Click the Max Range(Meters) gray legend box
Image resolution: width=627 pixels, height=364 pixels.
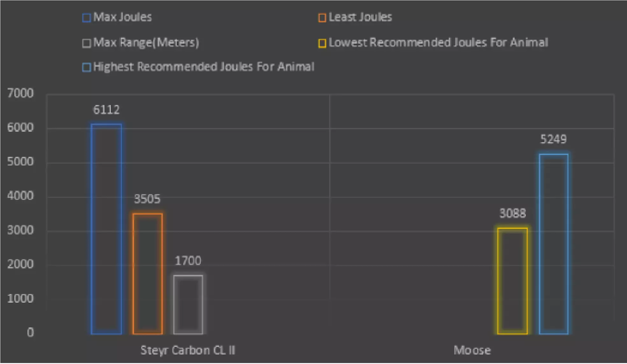coord(86,43)
